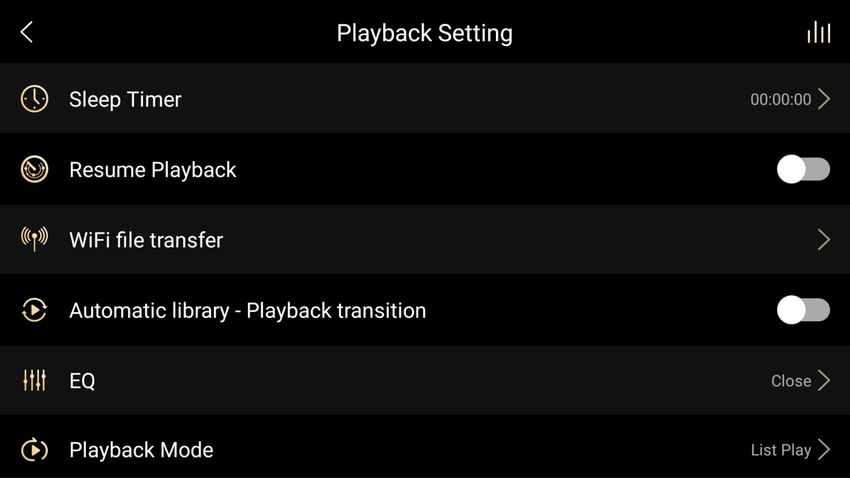850x478 pixels.
Task: Expand Playback Mode using right chevron
Action: point(824,450)
